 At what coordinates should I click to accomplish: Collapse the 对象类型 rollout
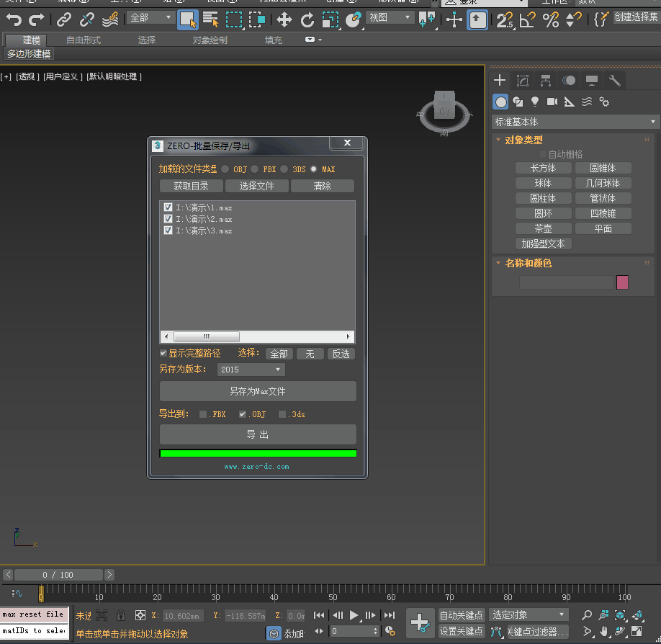(x=523, y=140)
